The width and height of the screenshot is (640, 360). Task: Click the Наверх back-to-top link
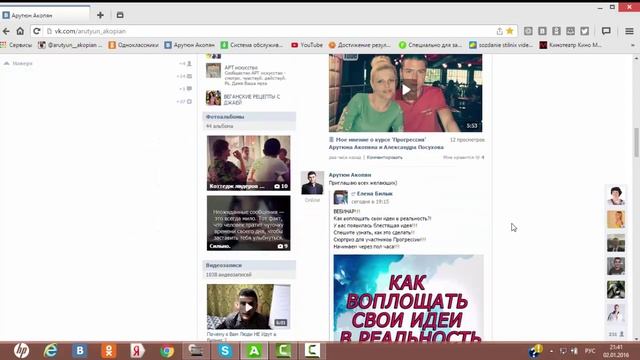18,63
